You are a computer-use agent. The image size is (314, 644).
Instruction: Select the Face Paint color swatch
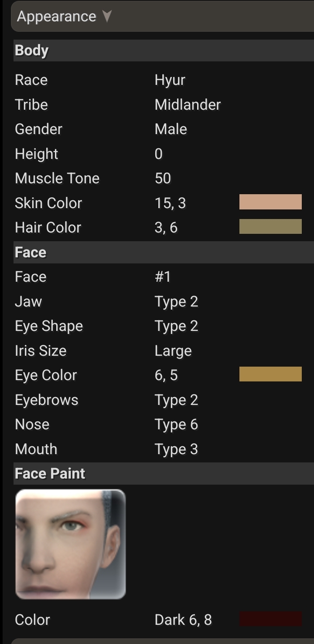pos(270,619)
